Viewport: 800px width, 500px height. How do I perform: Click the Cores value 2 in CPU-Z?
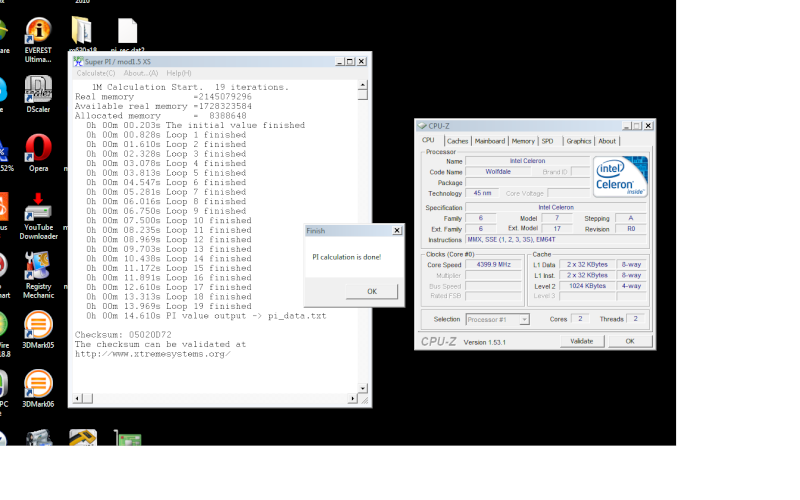(580, 319)
